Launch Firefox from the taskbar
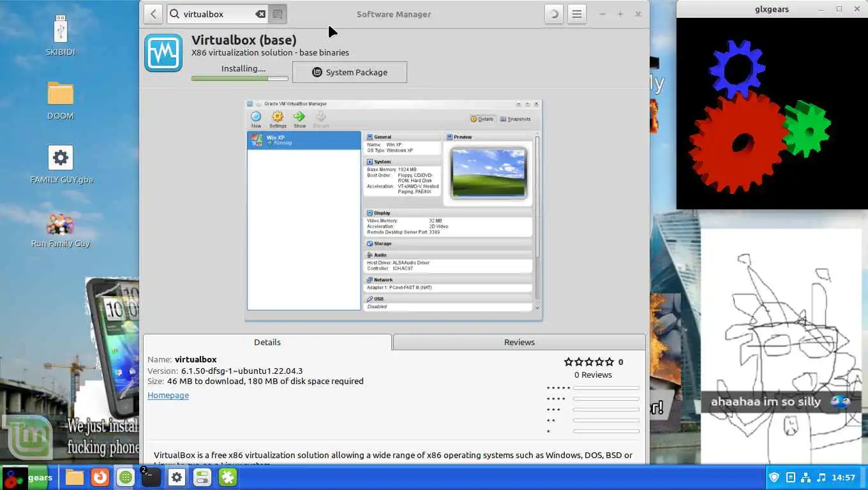868x490 pixels. click(x=100, y=477)
